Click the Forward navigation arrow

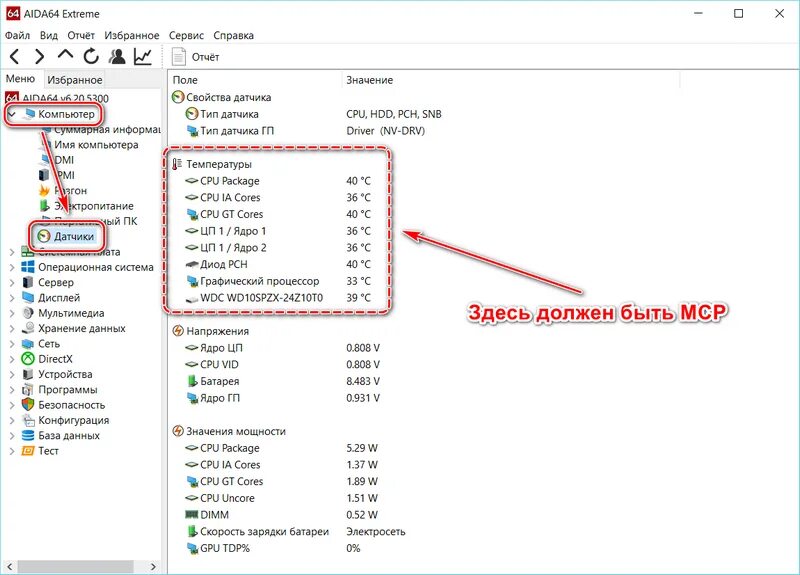point(39,56)
